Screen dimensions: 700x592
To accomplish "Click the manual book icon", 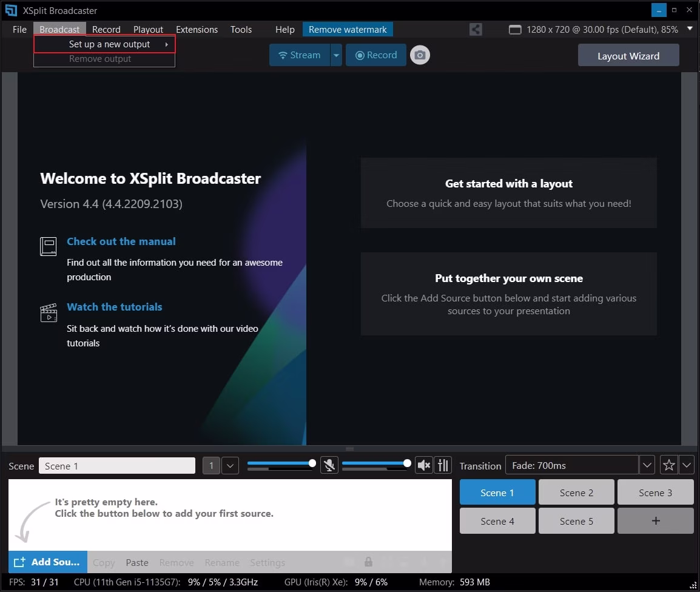I will pyautogui.click(x=48, y=246).
